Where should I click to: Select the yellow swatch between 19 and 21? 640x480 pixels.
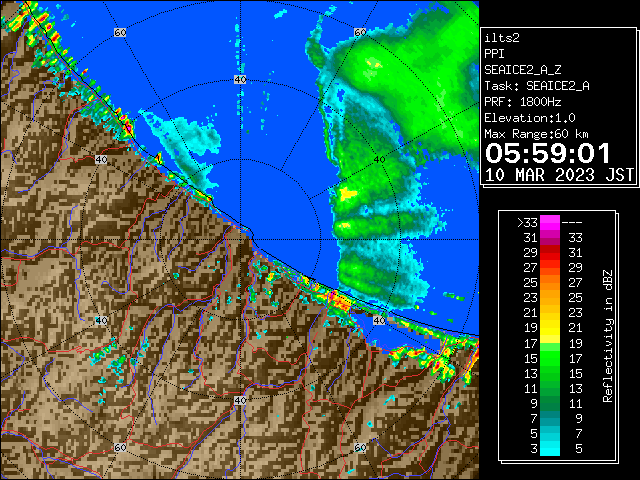(550, 328)
